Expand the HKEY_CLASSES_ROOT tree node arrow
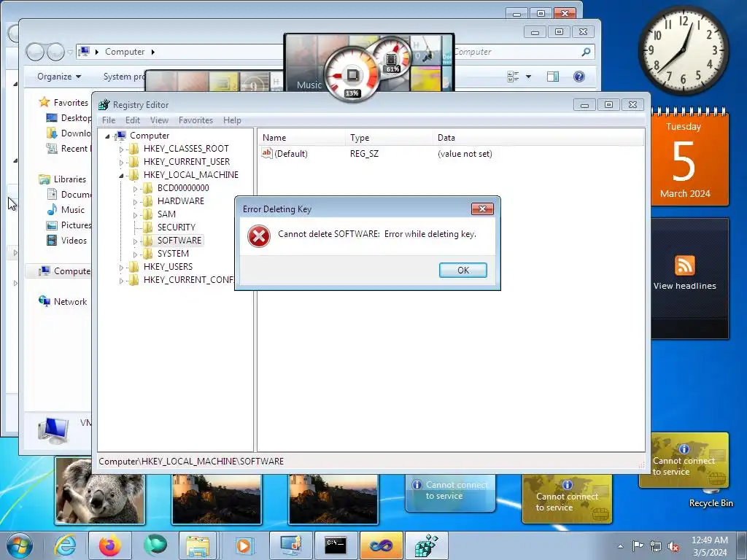 (x=122, y=149)
